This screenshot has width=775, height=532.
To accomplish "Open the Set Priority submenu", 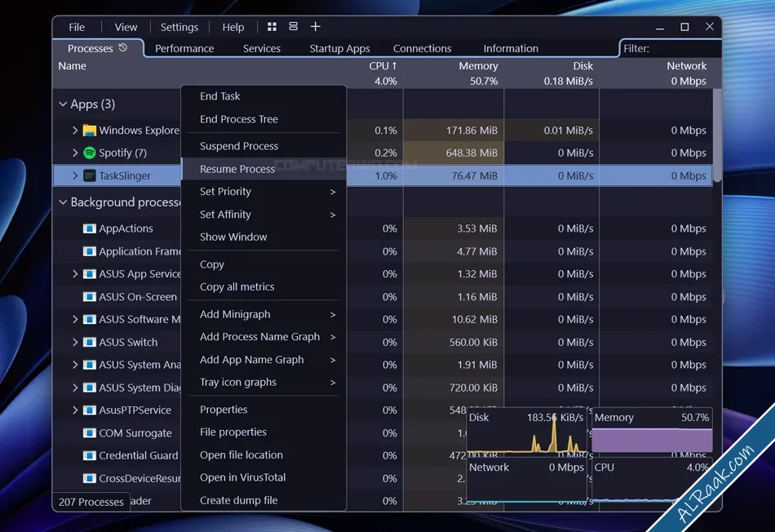I will (x=263, y=192).
